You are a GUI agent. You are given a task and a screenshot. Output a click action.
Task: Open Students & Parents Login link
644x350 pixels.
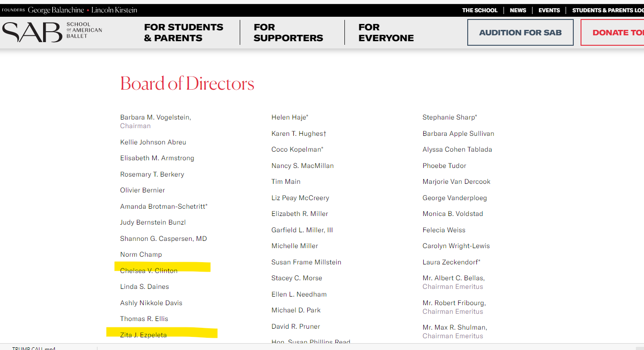608,10
